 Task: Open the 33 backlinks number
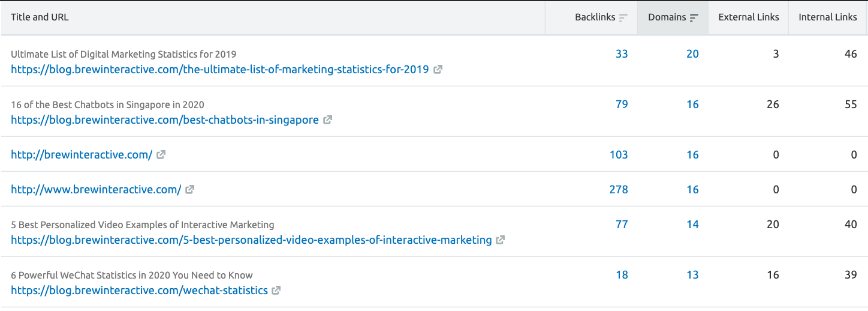622,54
